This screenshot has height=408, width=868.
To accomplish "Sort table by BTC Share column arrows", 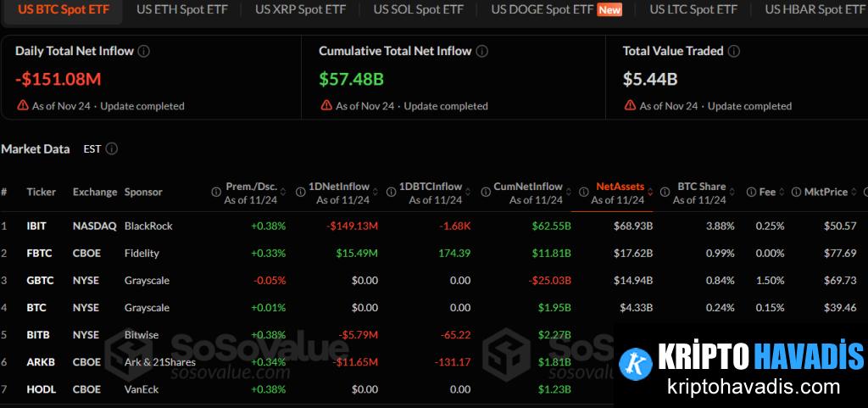I will pos(732,192).
